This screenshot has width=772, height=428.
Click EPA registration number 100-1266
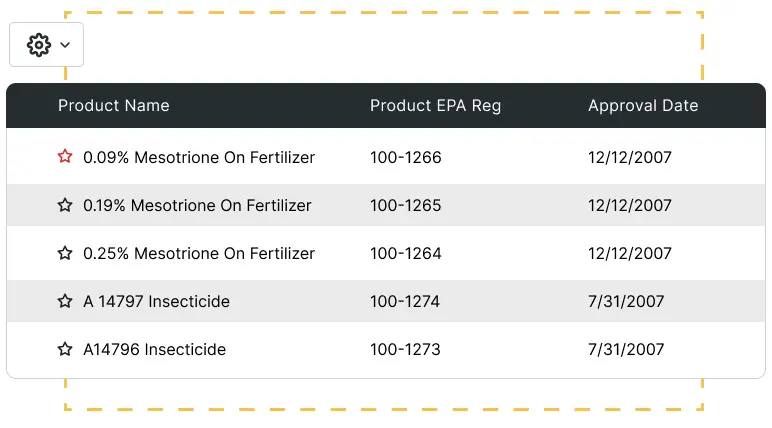pyautogui.click(x=405, y=157)
